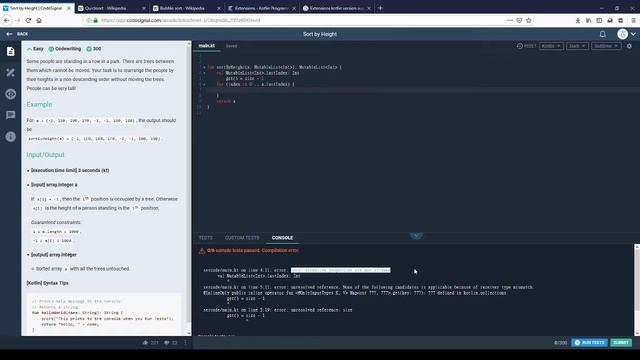Open the eye view sidebar icon
640x360 pixels.
11,94
